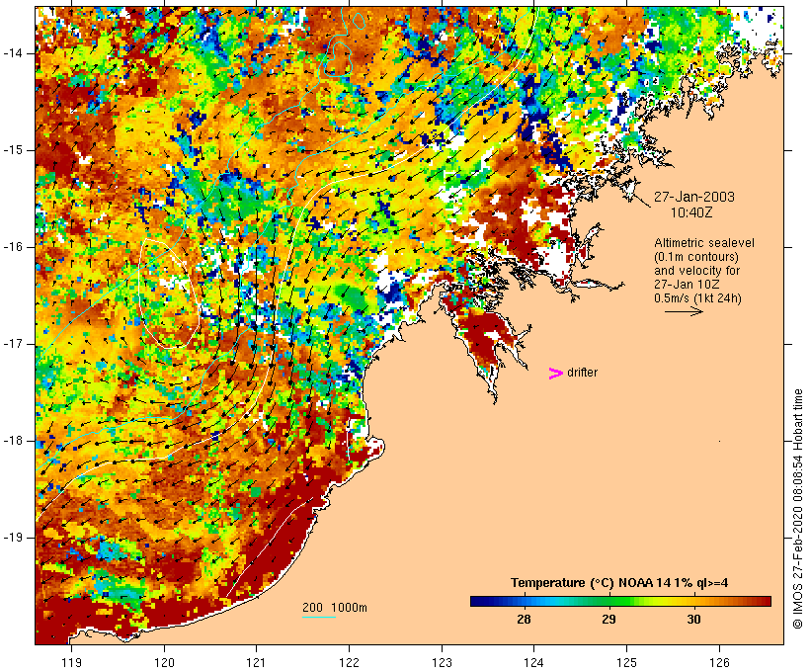Click latitude axis label '-14'
The image size is (810, 672).
pos(13,52)
